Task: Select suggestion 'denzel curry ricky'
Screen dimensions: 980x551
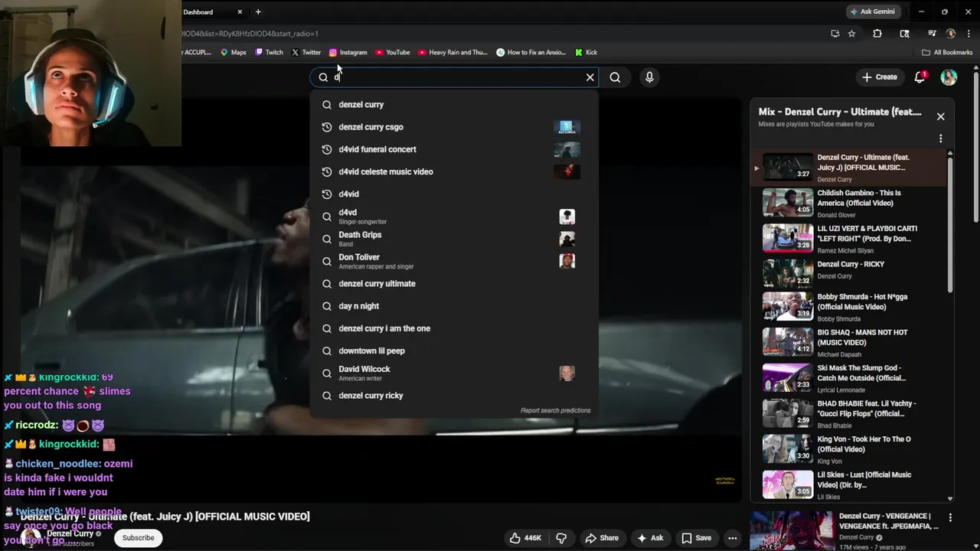Action: pyautogui.click(x=453, y=396)
